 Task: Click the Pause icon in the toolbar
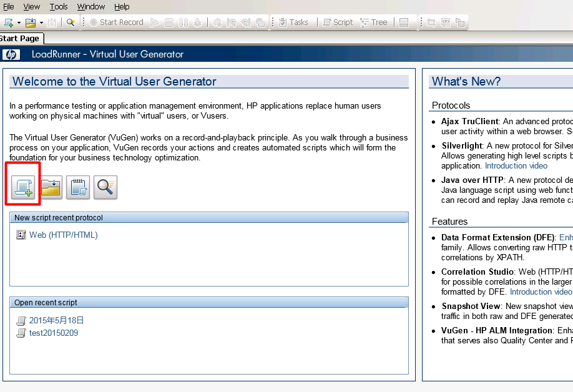pos(183,22)
